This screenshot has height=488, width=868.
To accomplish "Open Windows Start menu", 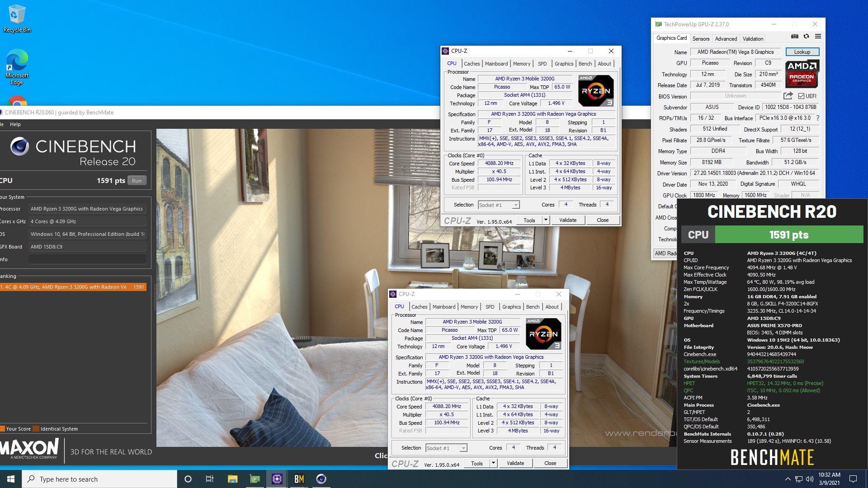I will pyautogui.click(x=11, y=479).
